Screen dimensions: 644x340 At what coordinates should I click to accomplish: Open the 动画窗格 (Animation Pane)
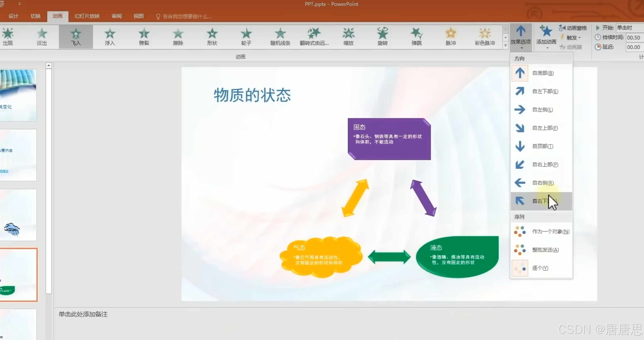573,28
